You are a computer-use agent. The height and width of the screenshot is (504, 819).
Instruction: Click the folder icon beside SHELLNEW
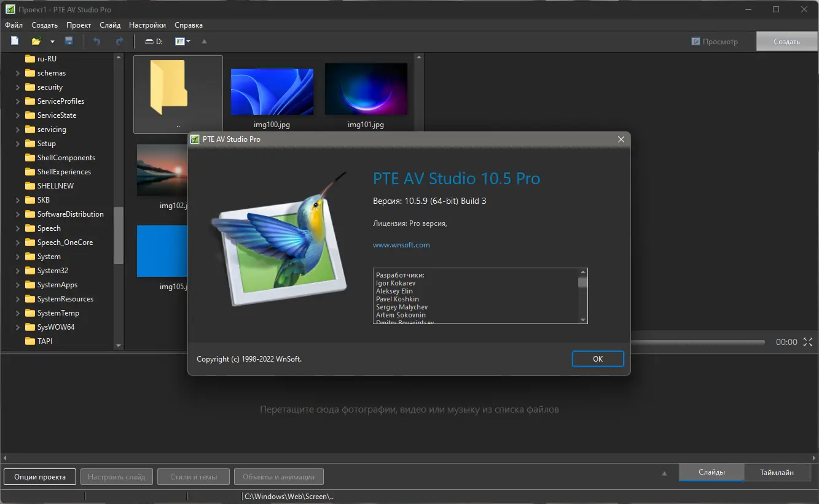(x=29, y=186)
